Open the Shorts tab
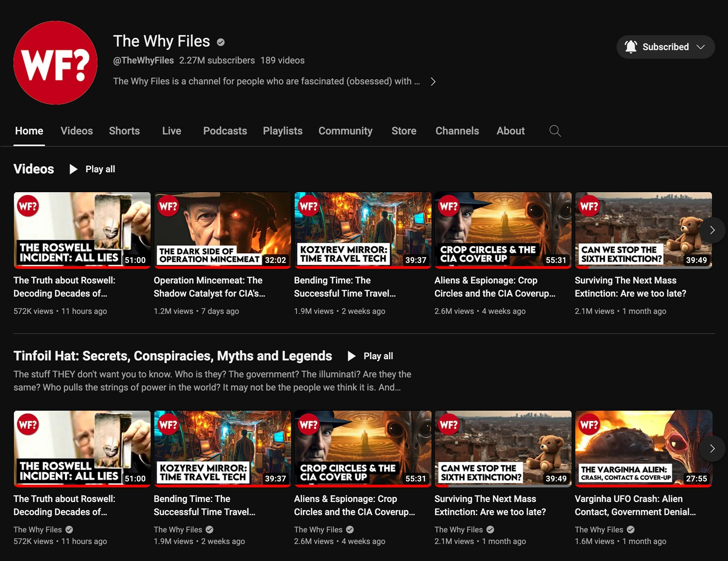The width and height of the screenshot is (728, 561). pyautogui.click(x=124, y=131)
